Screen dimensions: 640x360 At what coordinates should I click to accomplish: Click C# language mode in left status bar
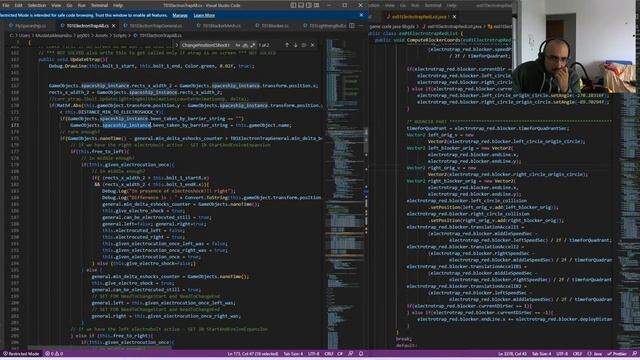pos(340,354)
